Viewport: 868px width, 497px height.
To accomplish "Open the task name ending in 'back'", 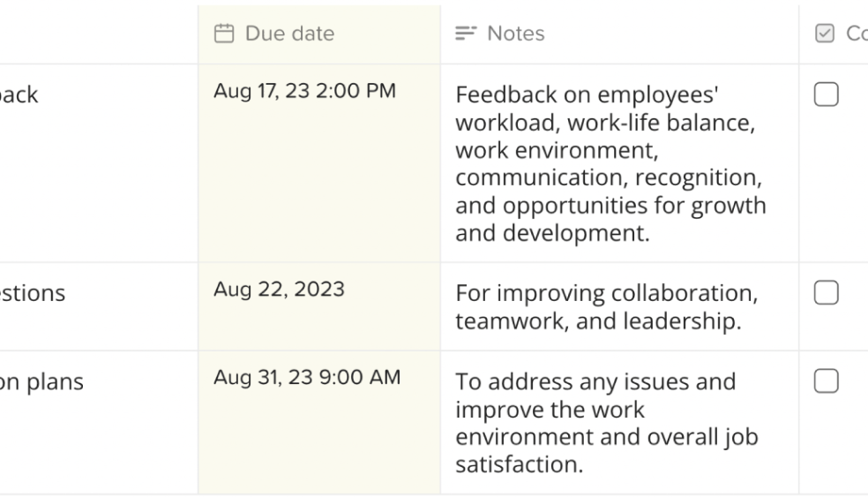I will [x=19, y=95].
